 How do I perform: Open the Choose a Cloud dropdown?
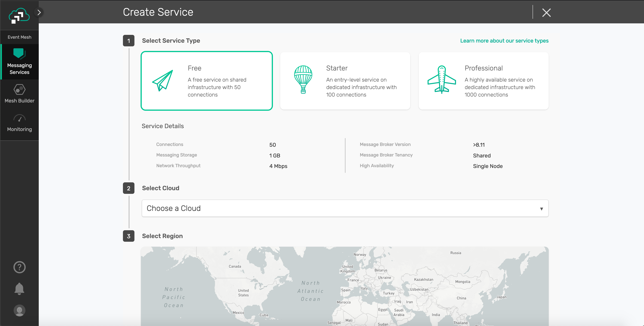click(x=345, y=208)
